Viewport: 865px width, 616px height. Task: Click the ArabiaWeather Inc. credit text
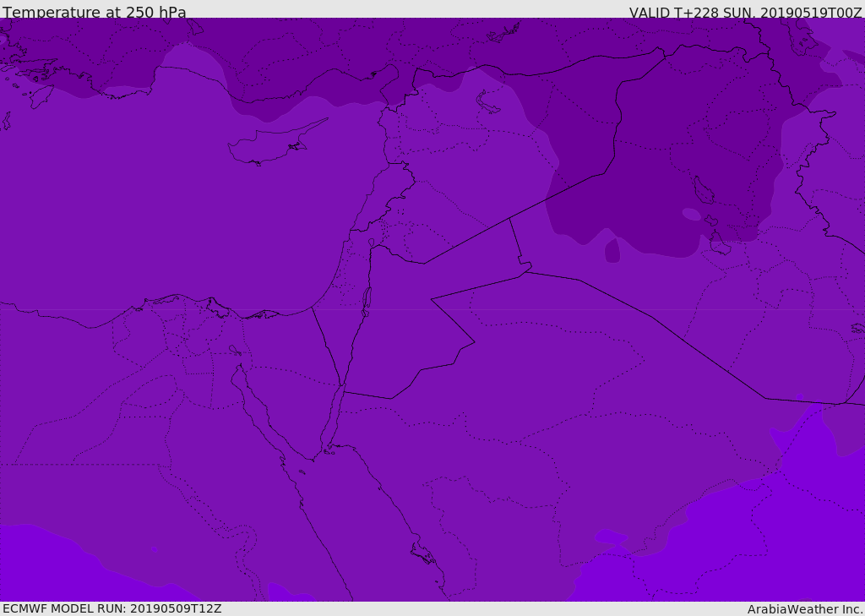pos(805,609)
